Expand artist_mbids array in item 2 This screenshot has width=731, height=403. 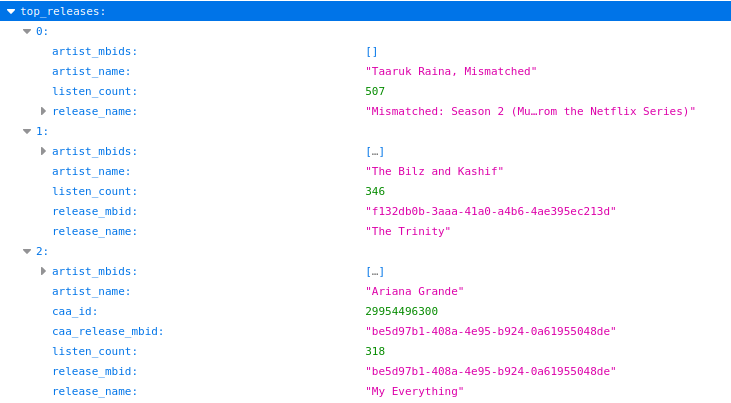point(43,271)
